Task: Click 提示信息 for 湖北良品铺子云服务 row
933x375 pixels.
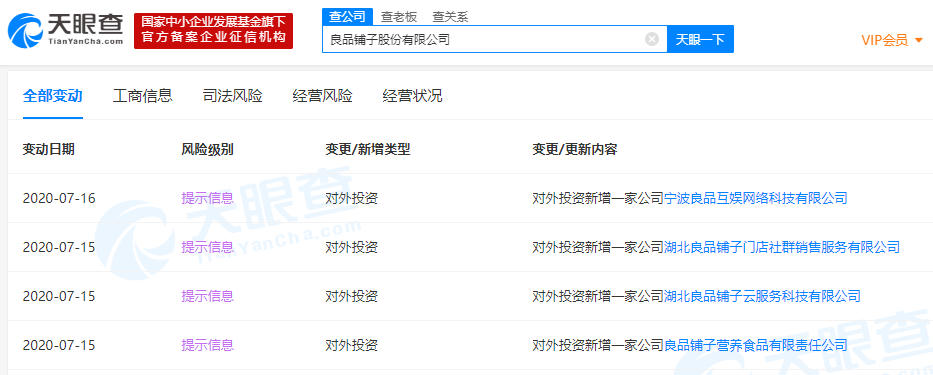Action: [208, 296]
